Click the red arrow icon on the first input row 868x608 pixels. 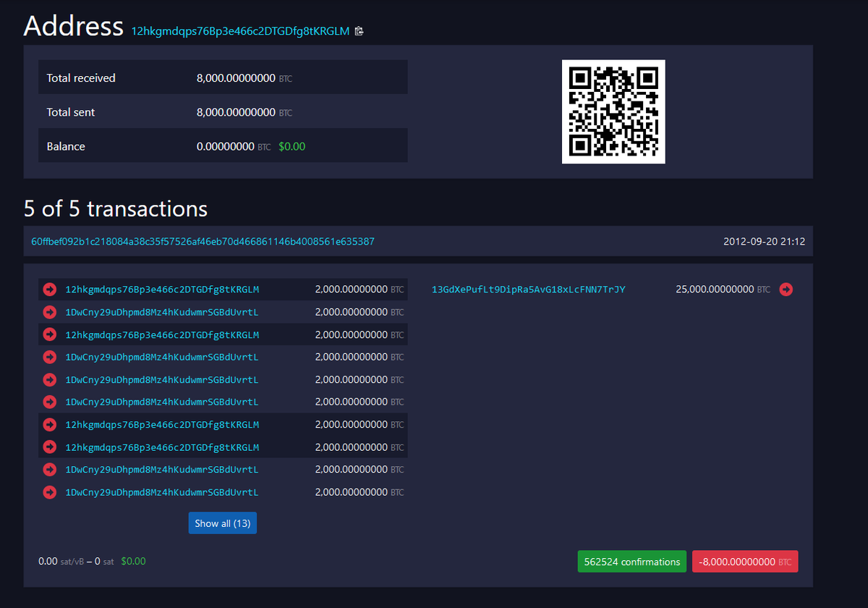[50, 290]
